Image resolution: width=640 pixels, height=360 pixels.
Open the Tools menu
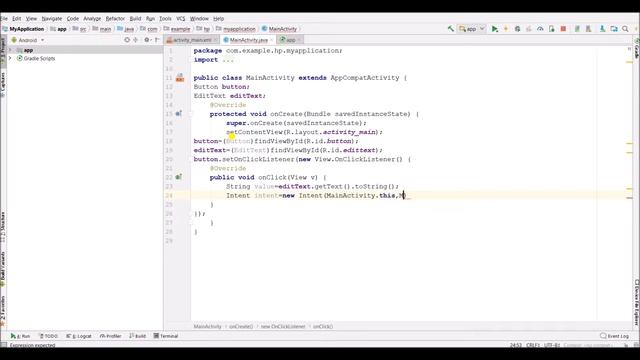pyautogui.click(x=165, y=18)
